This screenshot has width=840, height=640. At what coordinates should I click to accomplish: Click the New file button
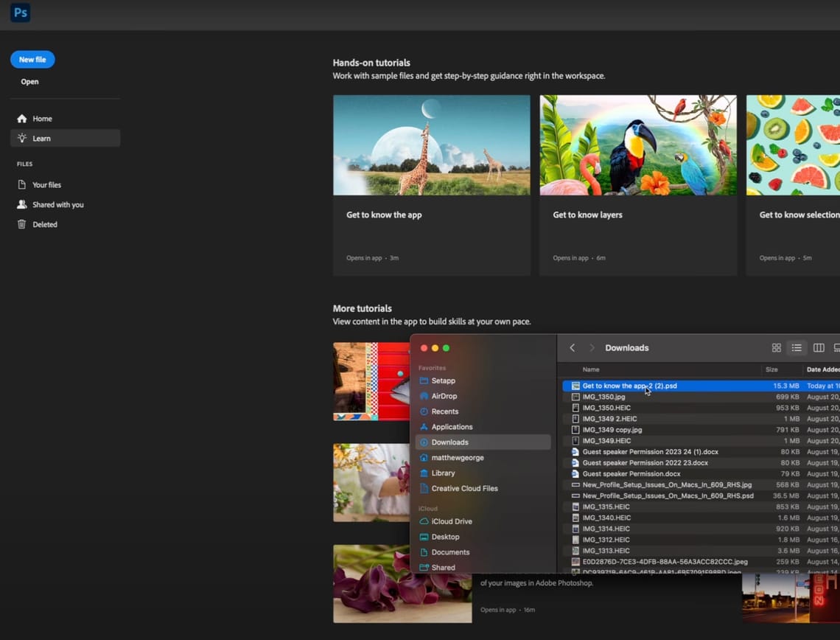[32, 60]
